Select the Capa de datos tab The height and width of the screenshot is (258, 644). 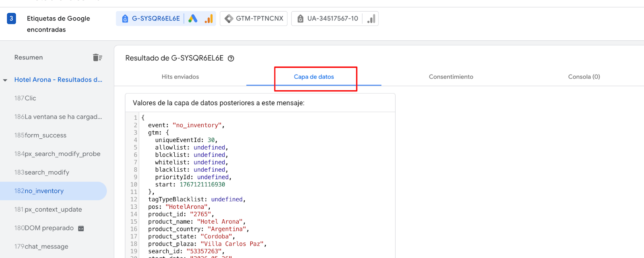click(x=314, y=77)
